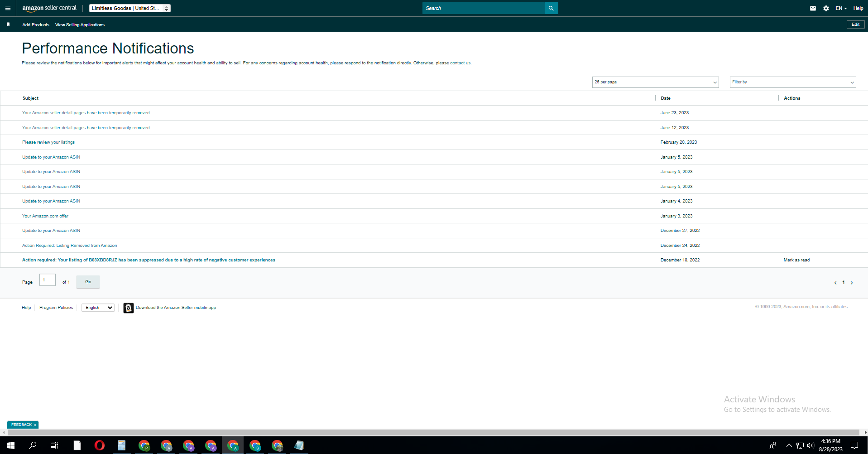
Task: Open View Selling Applications
Action: tap(80, 25)
